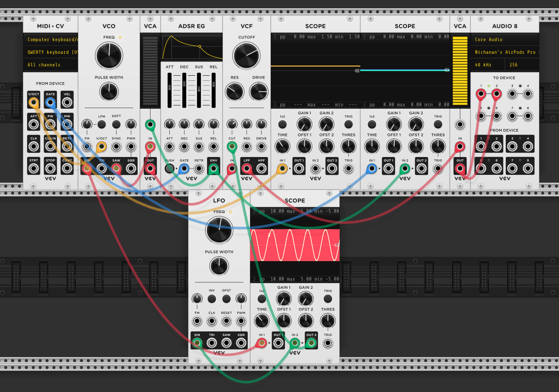Click the SUS CV input jack on ADSR EG
This screenshot has height=392, width=559.
click(x=199, y=146)
